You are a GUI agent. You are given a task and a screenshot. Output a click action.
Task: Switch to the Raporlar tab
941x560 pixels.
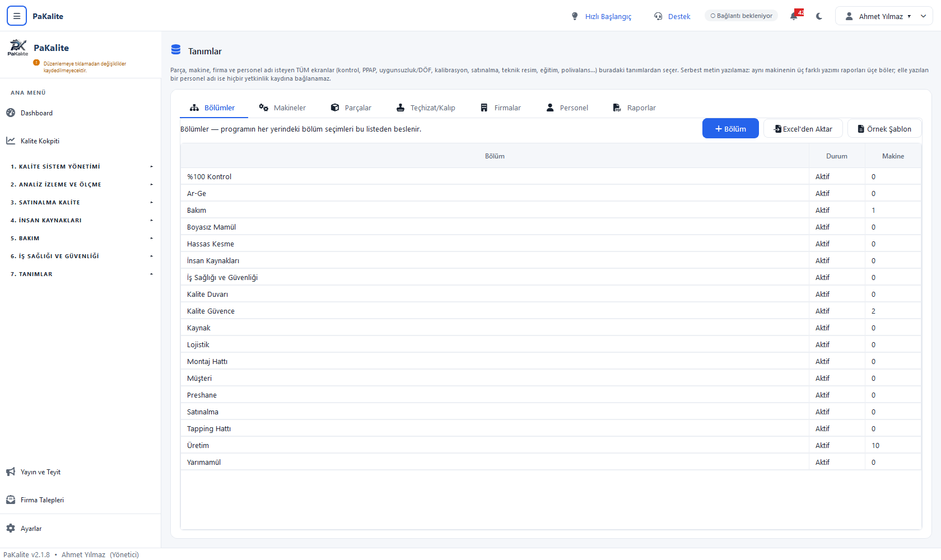[x=635, y=108]
